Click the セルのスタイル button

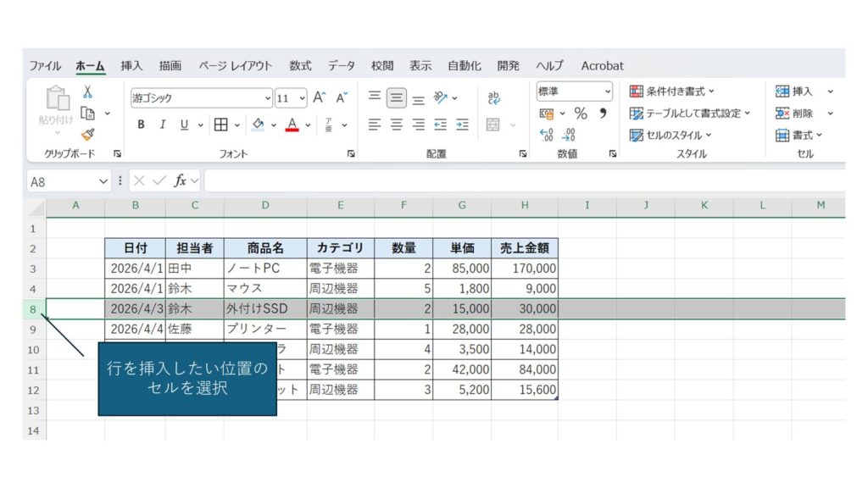pyautogui.click(x=670, y=135)
